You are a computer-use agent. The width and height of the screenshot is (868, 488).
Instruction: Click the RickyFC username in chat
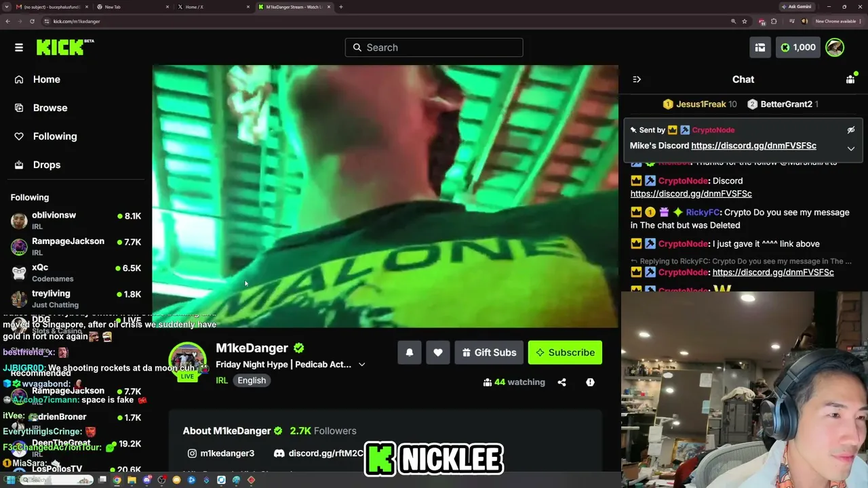coord(703,212)
